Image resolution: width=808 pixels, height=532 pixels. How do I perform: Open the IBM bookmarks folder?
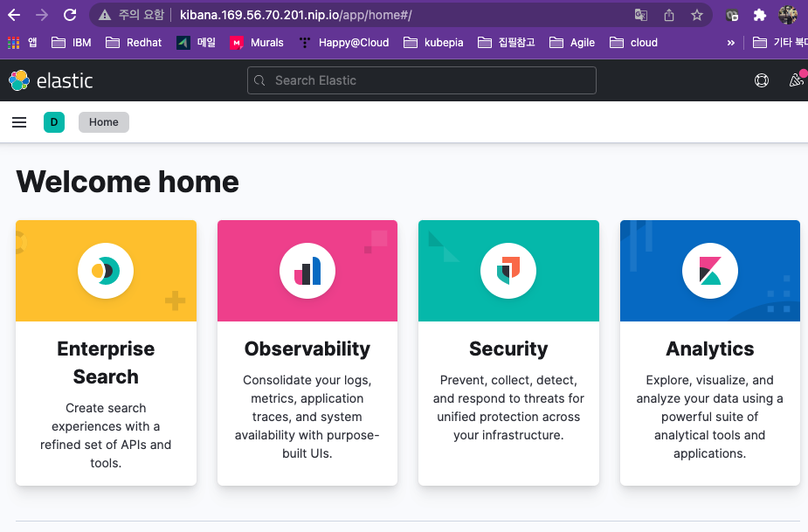72,43
